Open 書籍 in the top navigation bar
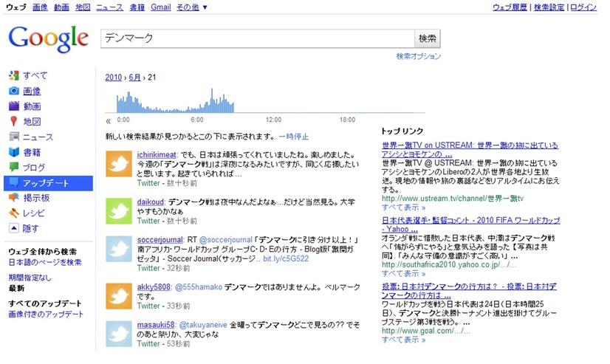610x364 pixels. point(137,7)
